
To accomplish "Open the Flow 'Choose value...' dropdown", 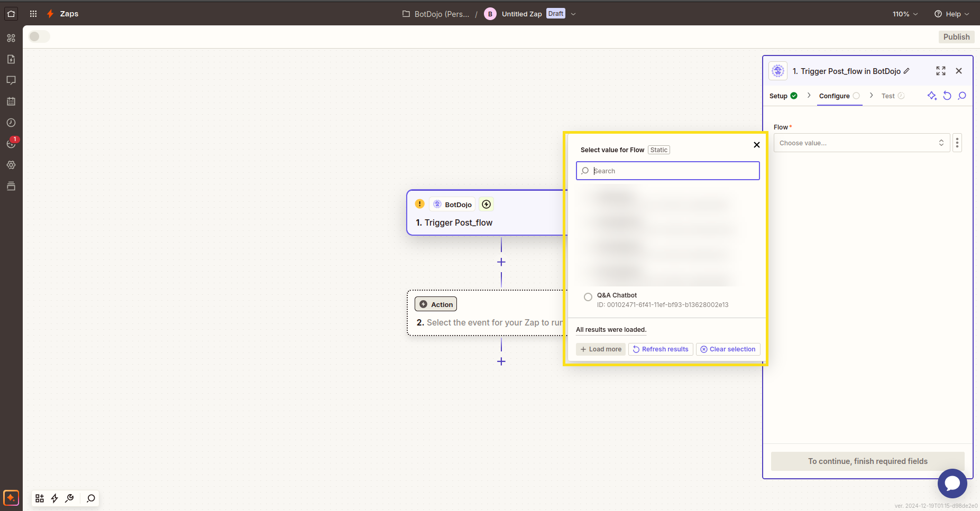I will pyautogui.click(x=862, y=143).
